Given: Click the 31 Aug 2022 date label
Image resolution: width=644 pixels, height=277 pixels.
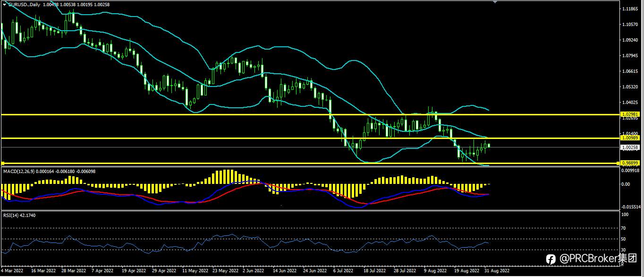Looking at the screenshot, I should tap(496, 271).
